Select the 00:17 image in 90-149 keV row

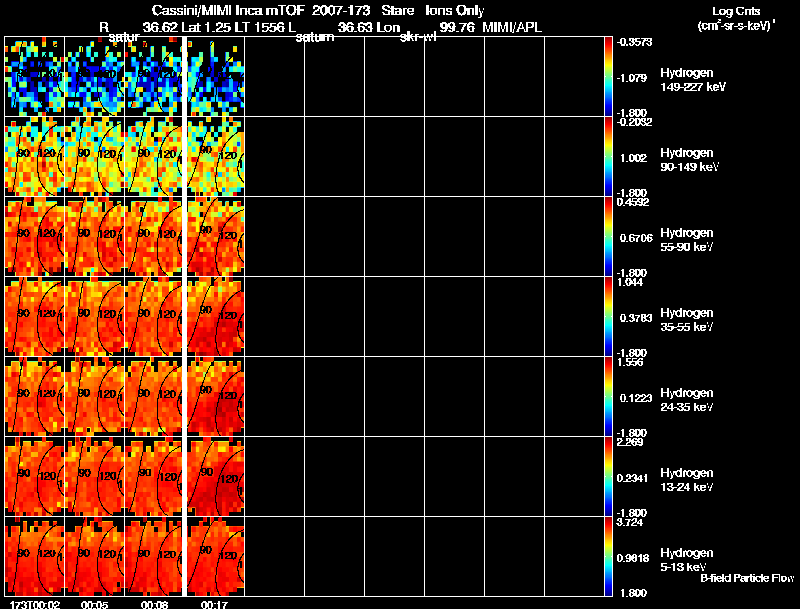pos(216,157)
